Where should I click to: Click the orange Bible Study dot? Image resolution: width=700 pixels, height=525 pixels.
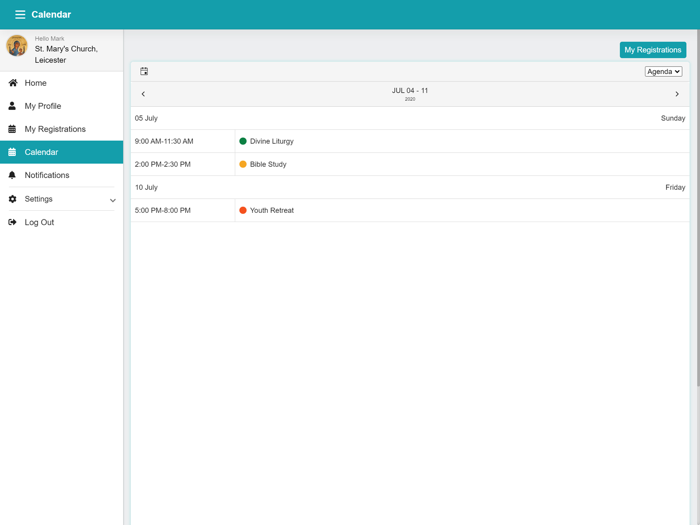(x=243, y=164)
